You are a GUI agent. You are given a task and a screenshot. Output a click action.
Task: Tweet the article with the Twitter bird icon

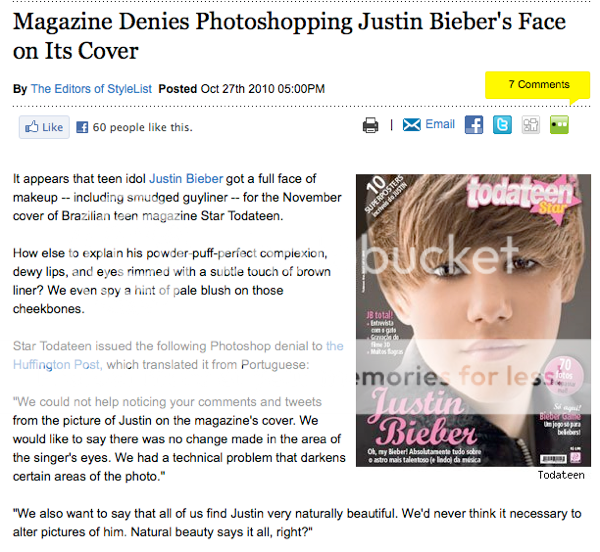pos(502,125)
